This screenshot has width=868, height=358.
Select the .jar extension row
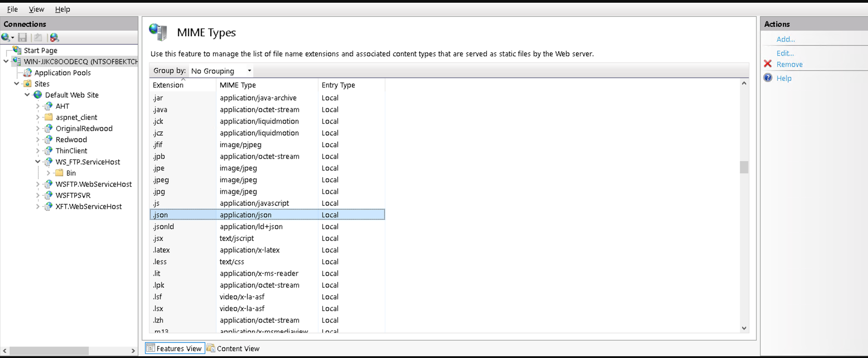[267, 97]
